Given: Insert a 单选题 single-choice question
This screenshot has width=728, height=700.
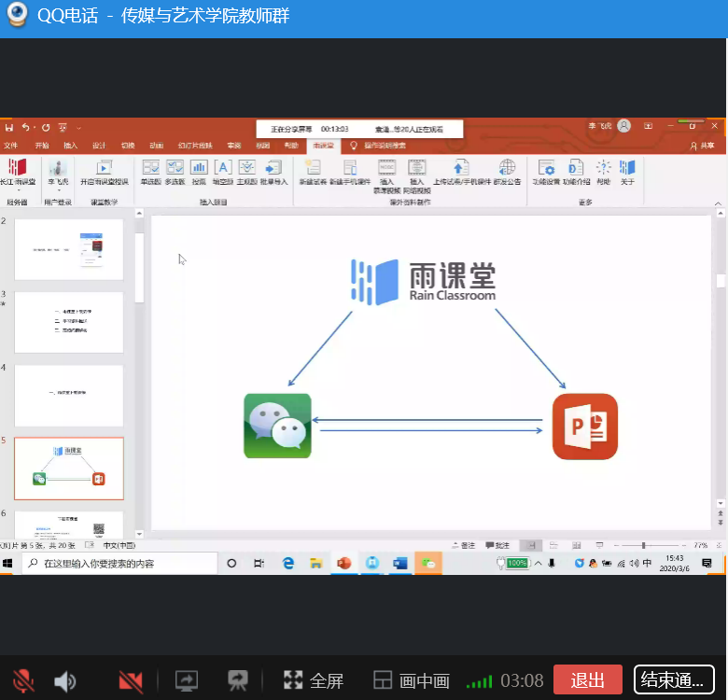Looking at the screenshot, I should click(x=151, y=173).
